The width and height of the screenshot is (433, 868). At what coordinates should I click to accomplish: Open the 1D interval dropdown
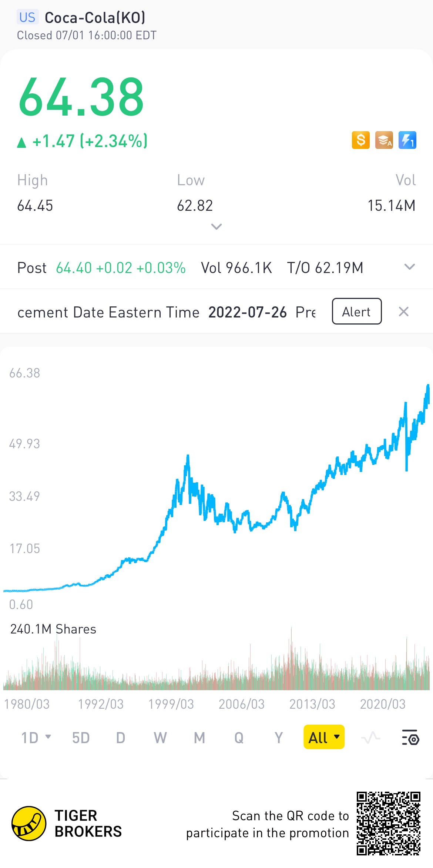tap(36, 738)
